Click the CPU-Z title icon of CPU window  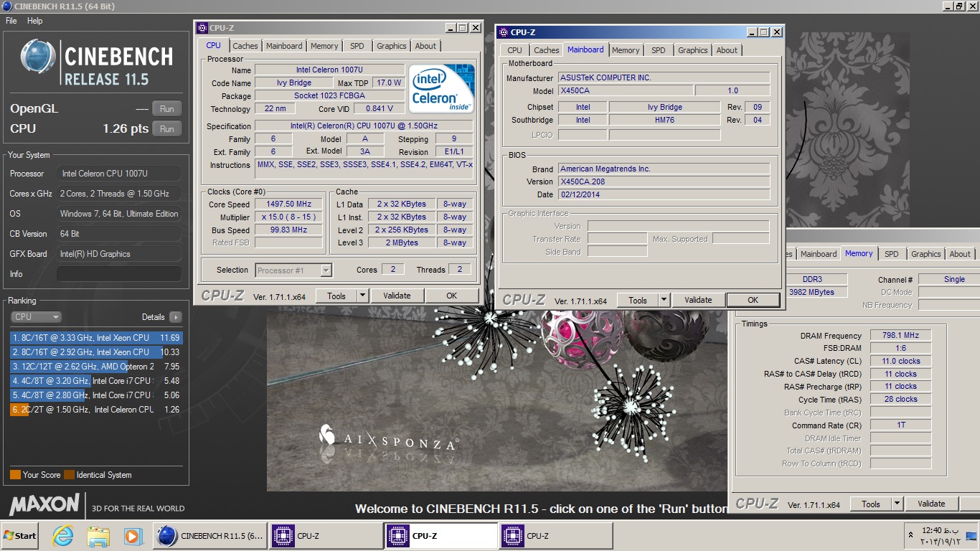coord(202,28)
